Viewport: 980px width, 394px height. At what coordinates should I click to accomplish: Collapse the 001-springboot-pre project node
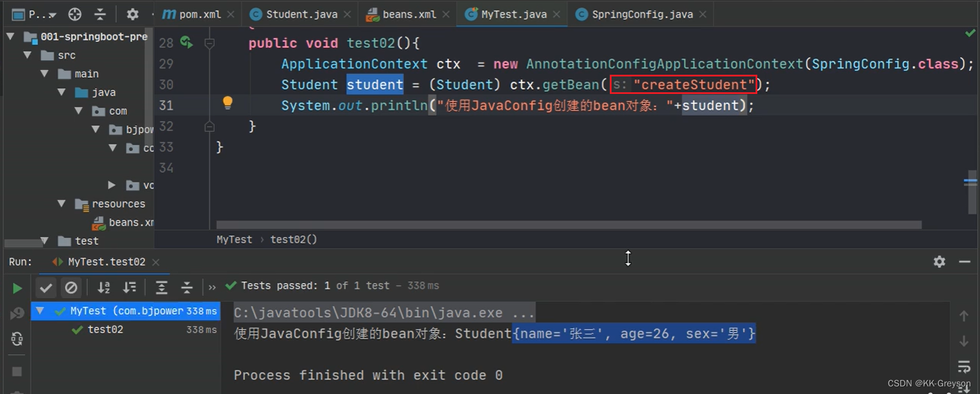tap(10, 36)
